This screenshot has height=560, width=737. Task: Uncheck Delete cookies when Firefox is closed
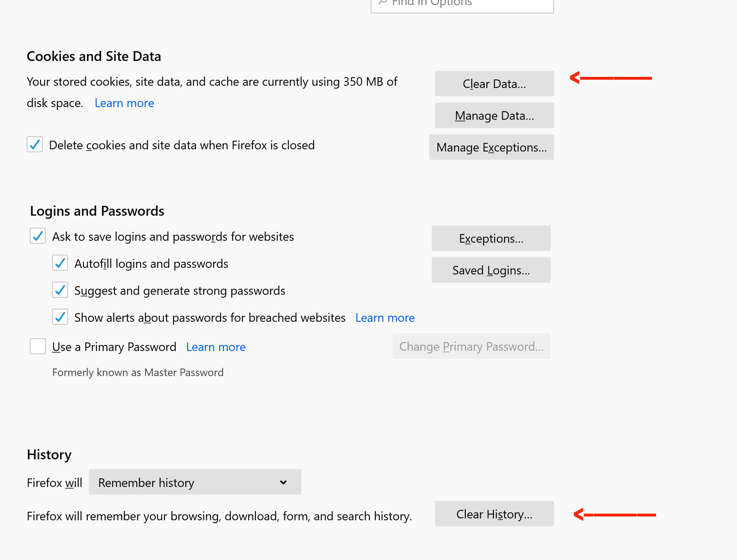(35, 144)
